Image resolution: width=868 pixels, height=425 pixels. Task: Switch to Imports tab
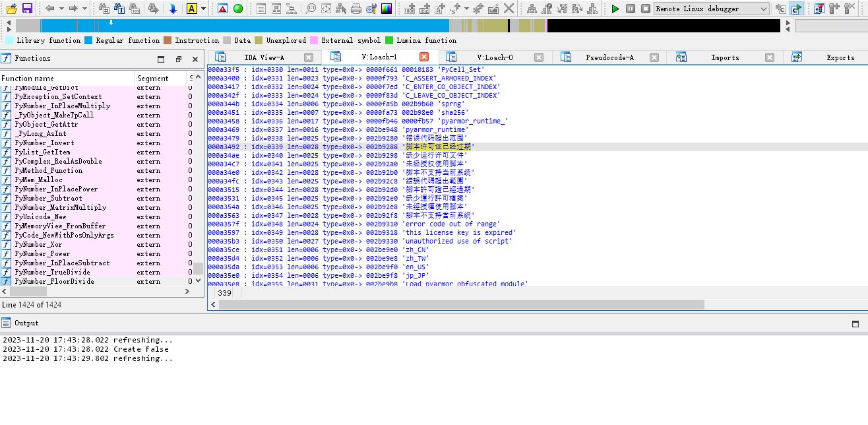725,57
